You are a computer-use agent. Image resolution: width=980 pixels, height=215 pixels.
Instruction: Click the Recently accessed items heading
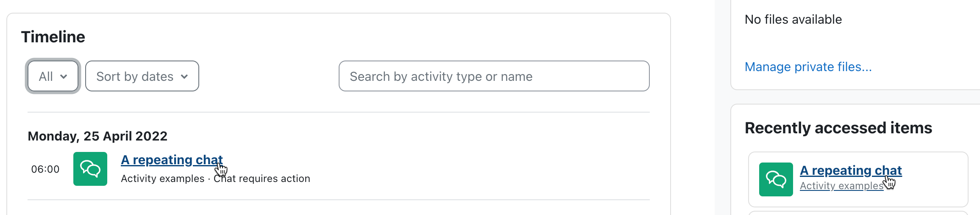838,128
